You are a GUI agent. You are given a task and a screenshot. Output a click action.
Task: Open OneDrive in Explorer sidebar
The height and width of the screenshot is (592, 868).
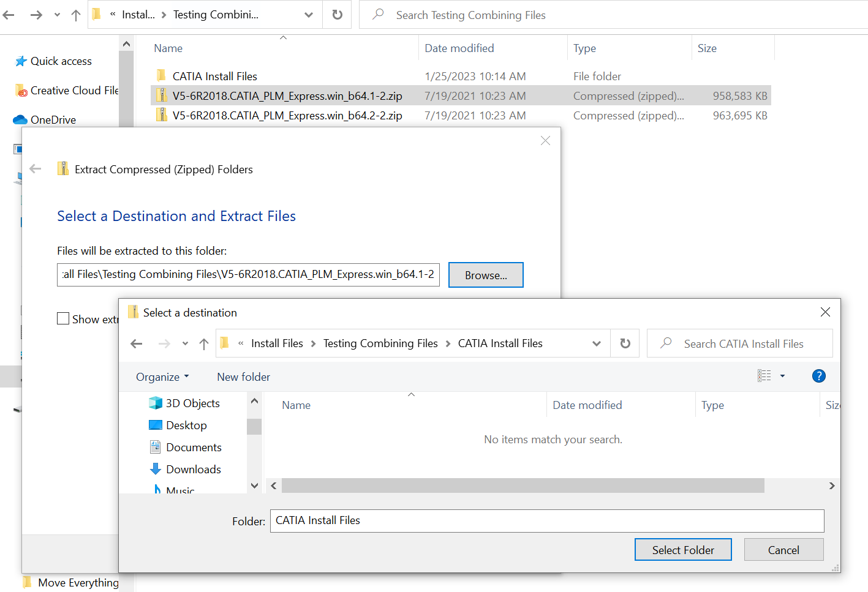53,120
